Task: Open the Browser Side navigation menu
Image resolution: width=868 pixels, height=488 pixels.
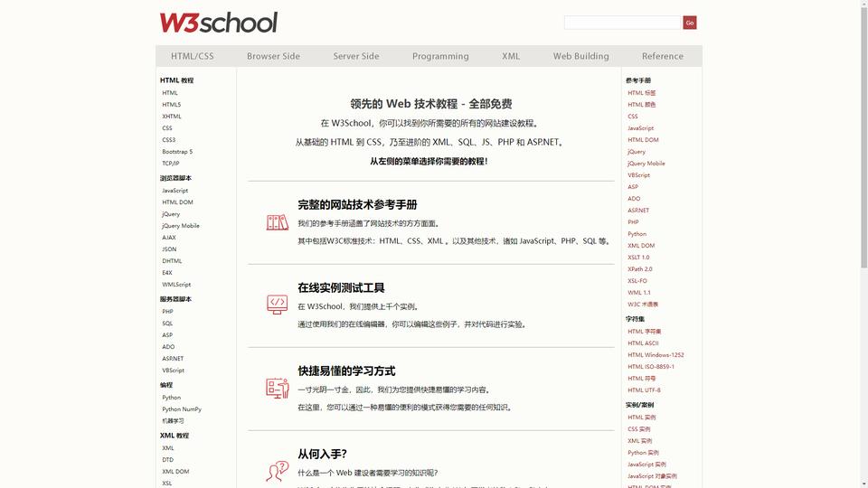Action: click(273, 56)
